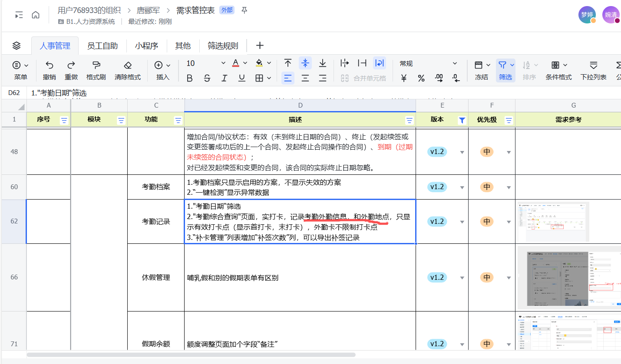
Task: Open the reference thumbnail in row 66
Action: point(569,277)
